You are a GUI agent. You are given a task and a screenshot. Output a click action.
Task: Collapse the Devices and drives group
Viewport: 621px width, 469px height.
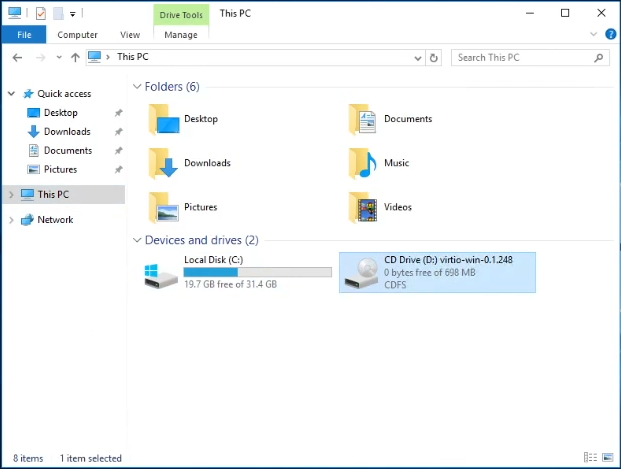click(x=137, y=240)
